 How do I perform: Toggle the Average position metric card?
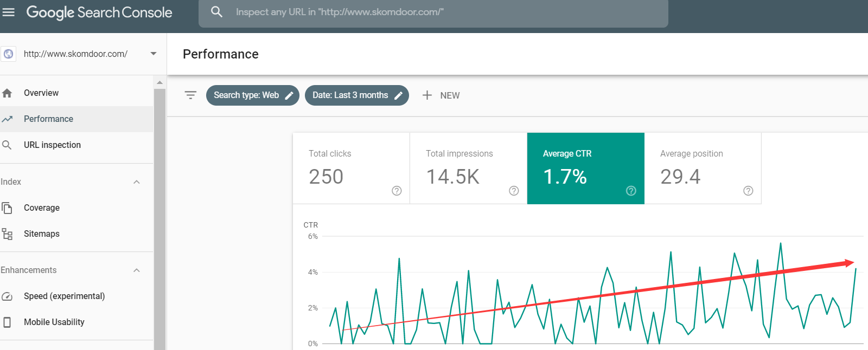coord(703,168)
